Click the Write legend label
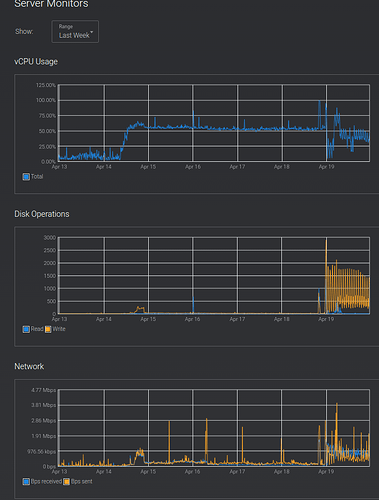 pos(59,329)
